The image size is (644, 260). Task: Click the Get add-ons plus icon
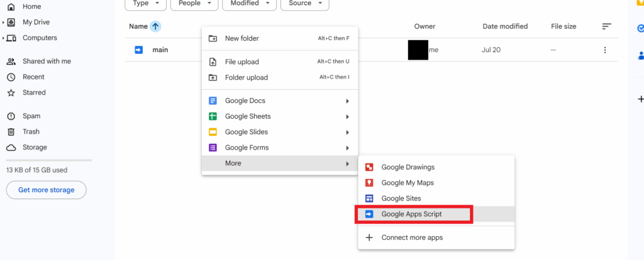[640, 99]
